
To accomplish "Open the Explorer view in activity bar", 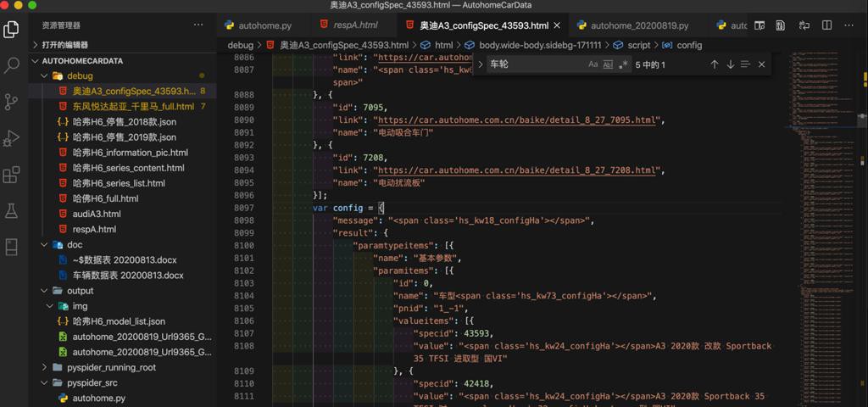I will (11, 29).
